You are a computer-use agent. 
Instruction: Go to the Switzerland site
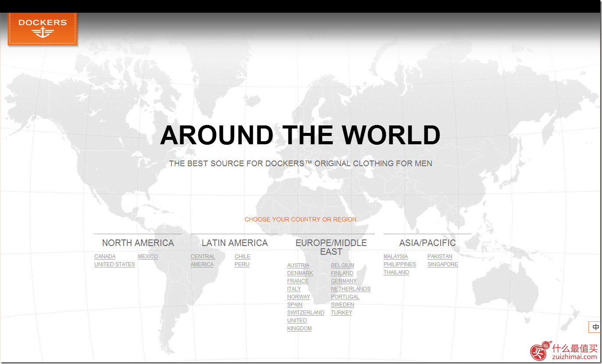306,313
